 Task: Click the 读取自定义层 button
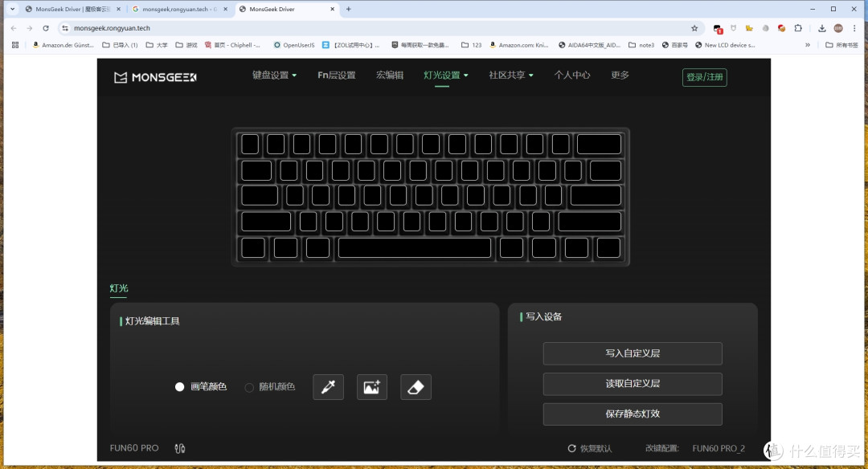click(633, 384)
